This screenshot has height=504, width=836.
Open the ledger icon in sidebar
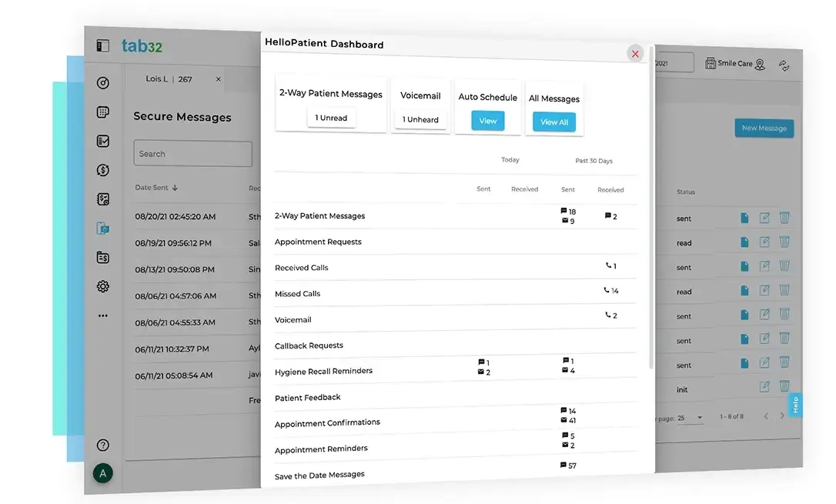(103, 199)
